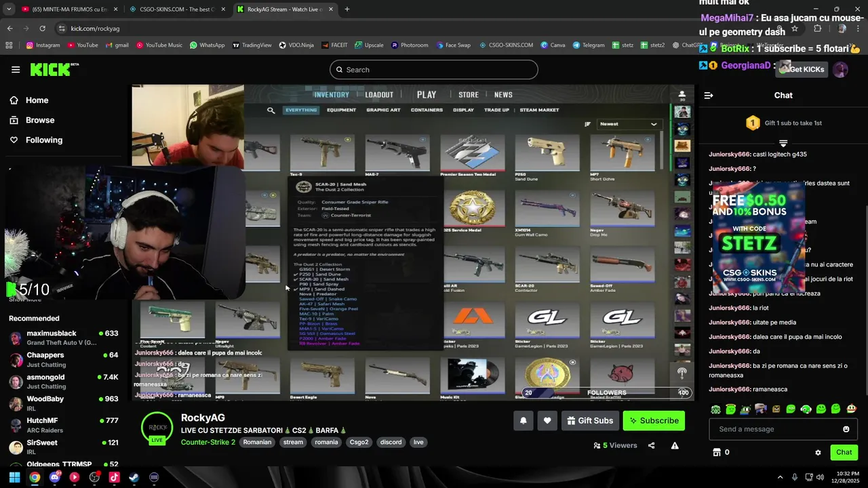
Task: Show hidden system tray icons
Action: tap(780, 477)
